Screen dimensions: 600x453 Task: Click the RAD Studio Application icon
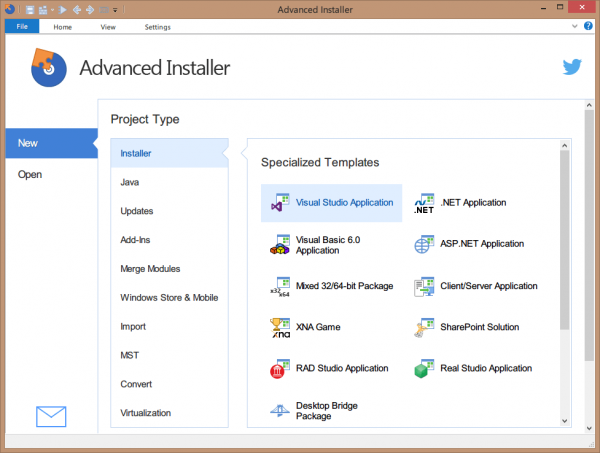coord(280,369)
